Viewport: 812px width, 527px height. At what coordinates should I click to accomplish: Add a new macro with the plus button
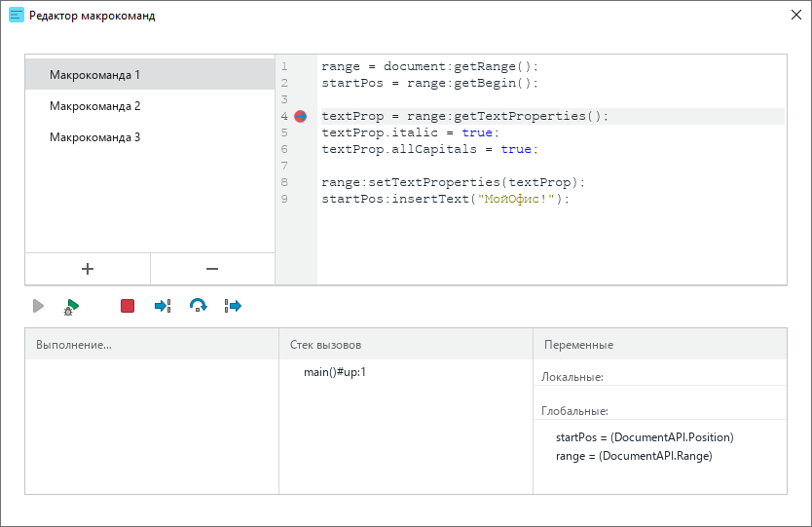click(88, 269)
